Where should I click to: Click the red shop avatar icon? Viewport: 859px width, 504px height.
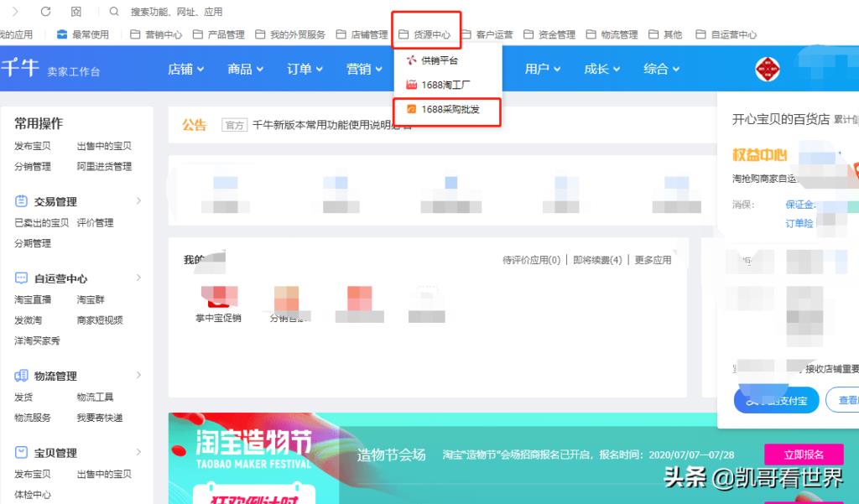point(767,69)
